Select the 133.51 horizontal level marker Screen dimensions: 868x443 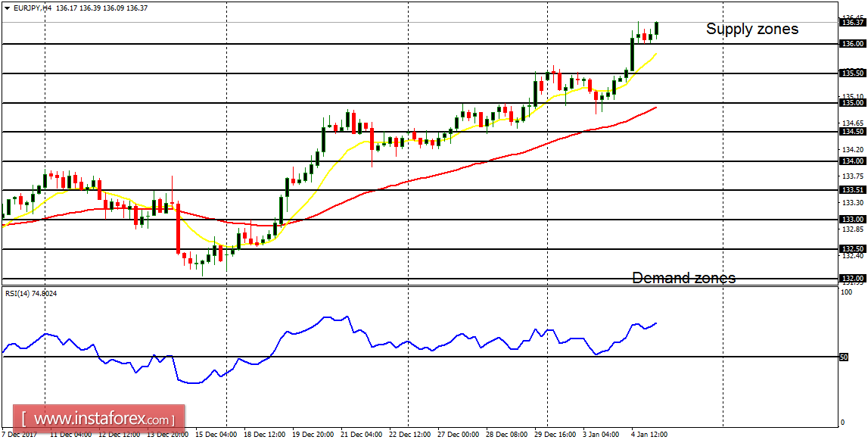(853, 190)
